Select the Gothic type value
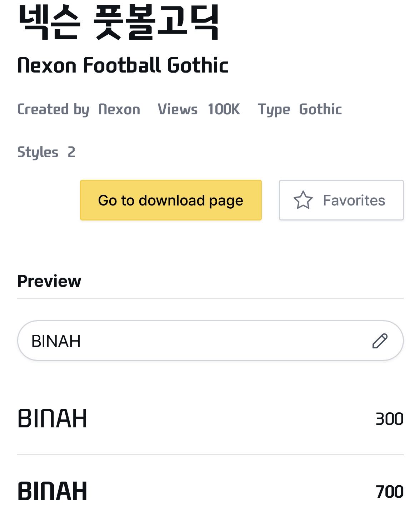Viewport: 420px width, 516px height. click(320, 109)
